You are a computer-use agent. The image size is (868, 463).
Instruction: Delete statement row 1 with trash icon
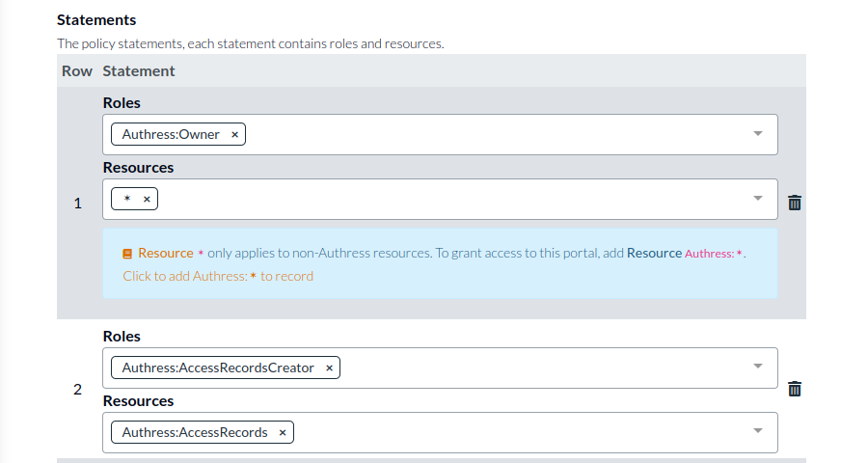(795, 203)
